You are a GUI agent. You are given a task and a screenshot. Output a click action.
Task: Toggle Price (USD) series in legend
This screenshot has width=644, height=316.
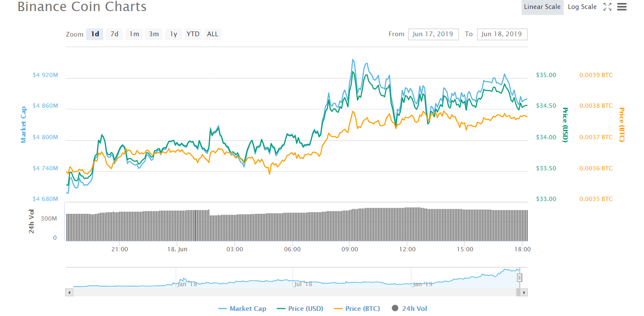300,309
